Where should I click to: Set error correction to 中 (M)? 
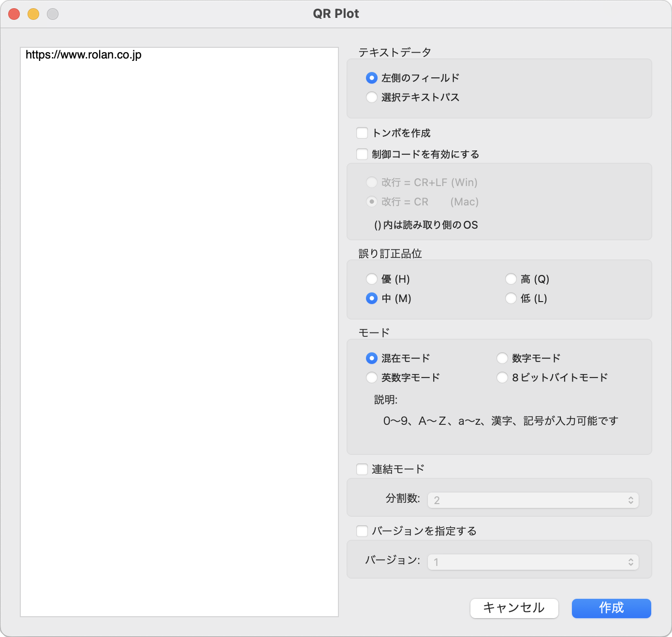pyautogui.click(x=371, y=298)
